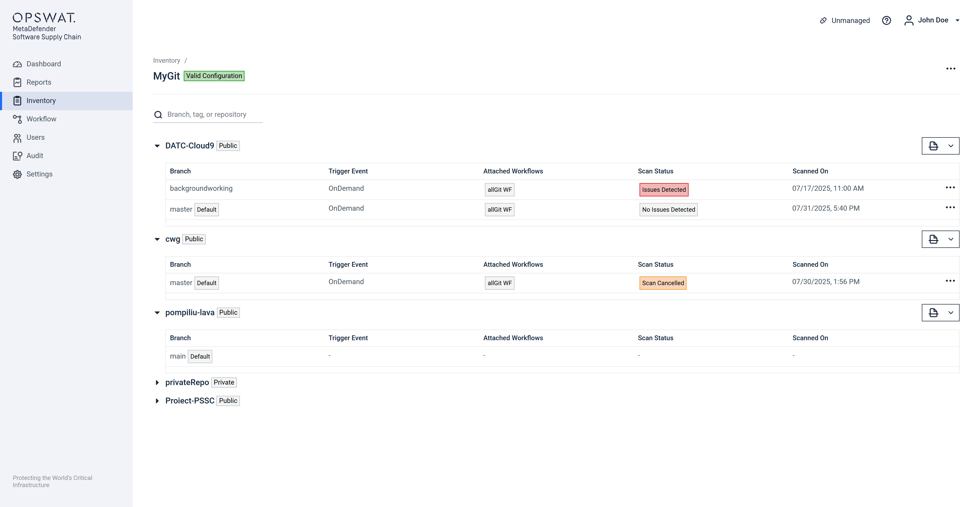Click the No Issues Detected status badge
980x507 pixels.
668,209
